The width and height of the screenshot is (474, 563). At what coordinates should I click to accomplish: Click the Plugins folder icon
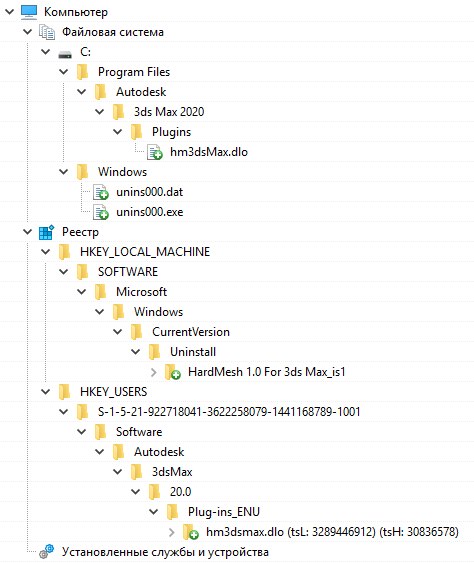point(136,132)
